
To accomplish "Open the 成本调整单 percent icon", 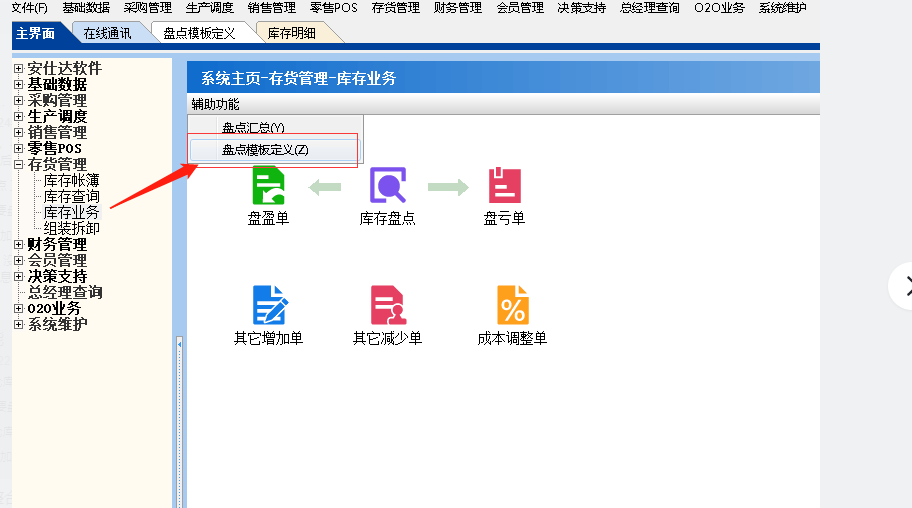I will 512,305.
